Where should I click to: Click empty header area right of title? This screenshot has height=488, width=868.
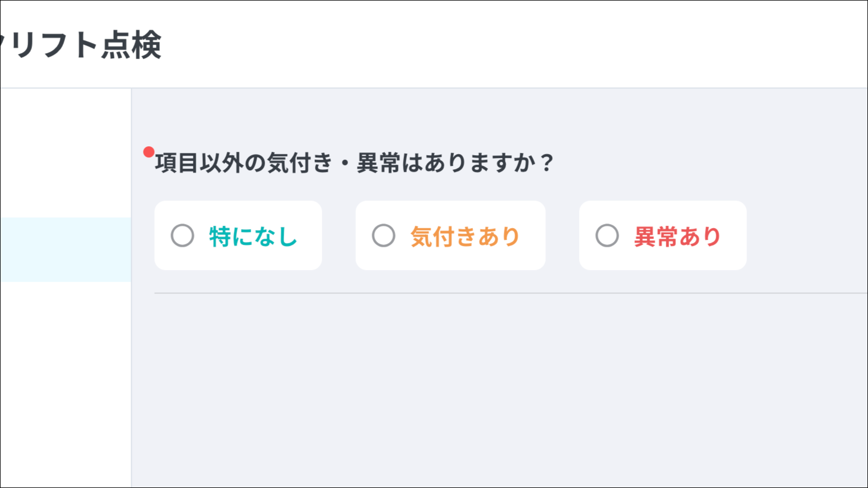[504, 45]
